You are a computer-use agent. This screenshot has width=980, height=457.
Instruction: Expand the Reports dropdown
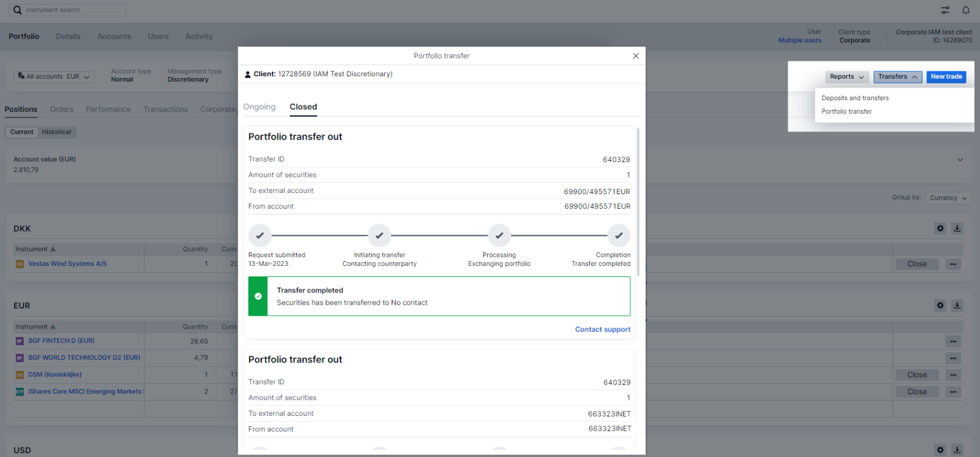coord(846,77)
